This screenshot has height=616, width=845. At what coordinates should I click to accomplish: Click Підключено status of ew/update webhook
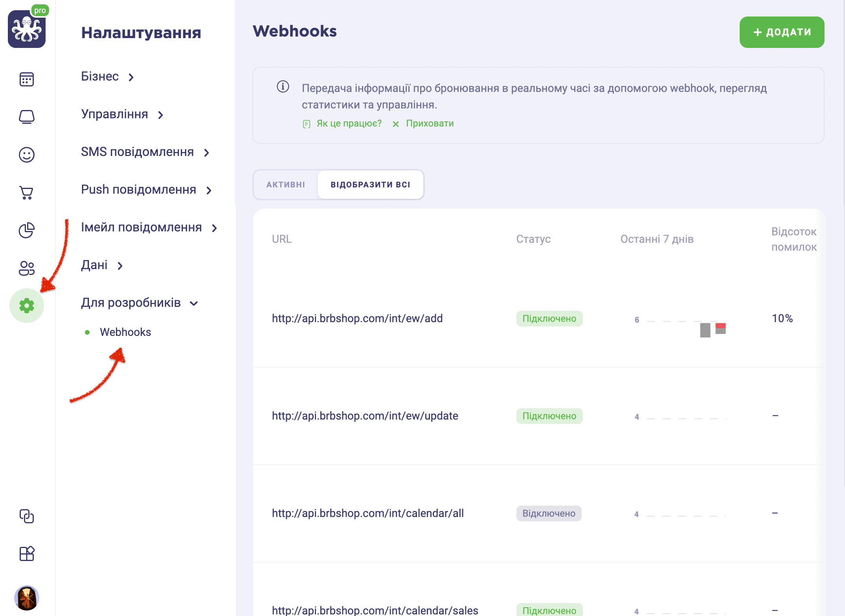549,416
